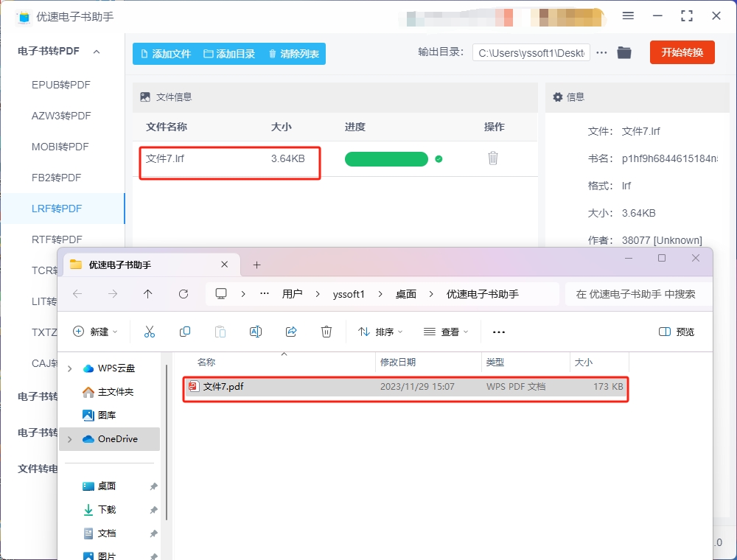Click the Paste icon in Explorer toolbar
Image resolution: width=737 pixels, height=560 pixels.
pyautogui.click(x=220, y=332)
